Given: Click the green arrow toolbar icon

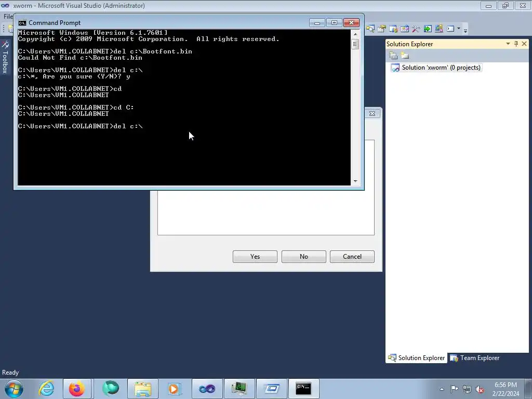Looking at the screenshot, I should (x=428, y=29).
